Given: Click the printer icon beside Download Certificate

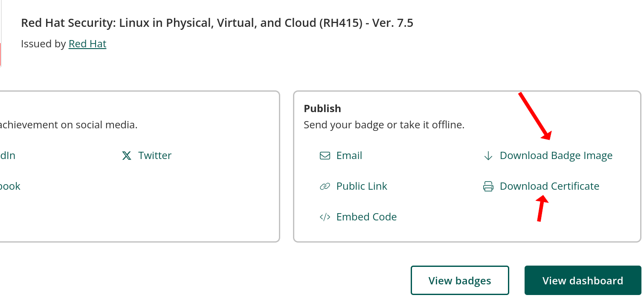Looking at the screenshot, I should [488, 186].
